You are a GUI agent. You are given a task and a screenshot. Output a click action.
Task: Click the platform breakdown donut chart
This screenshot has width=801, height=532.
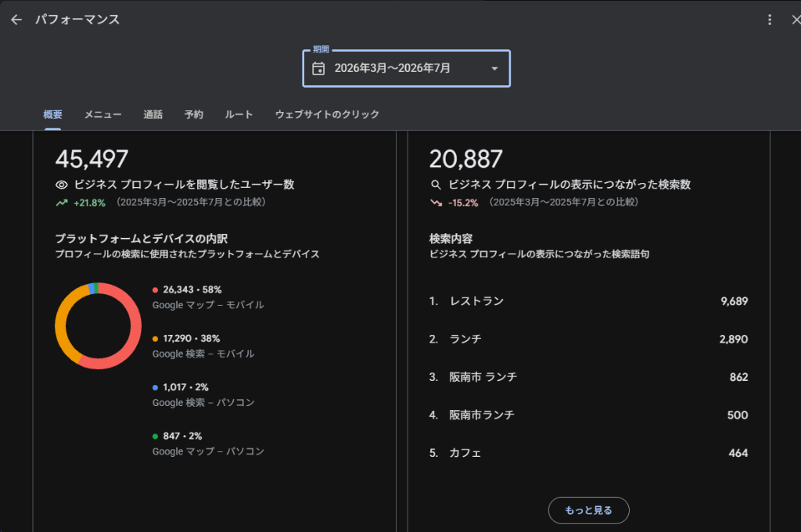coord(98,325)
